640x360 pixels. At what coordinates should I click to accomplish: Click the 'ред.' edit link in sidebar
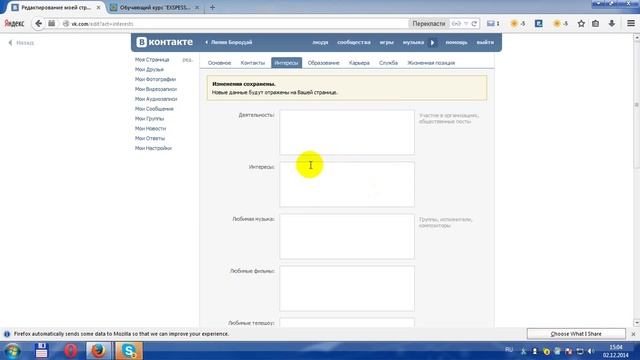(187, 60)
